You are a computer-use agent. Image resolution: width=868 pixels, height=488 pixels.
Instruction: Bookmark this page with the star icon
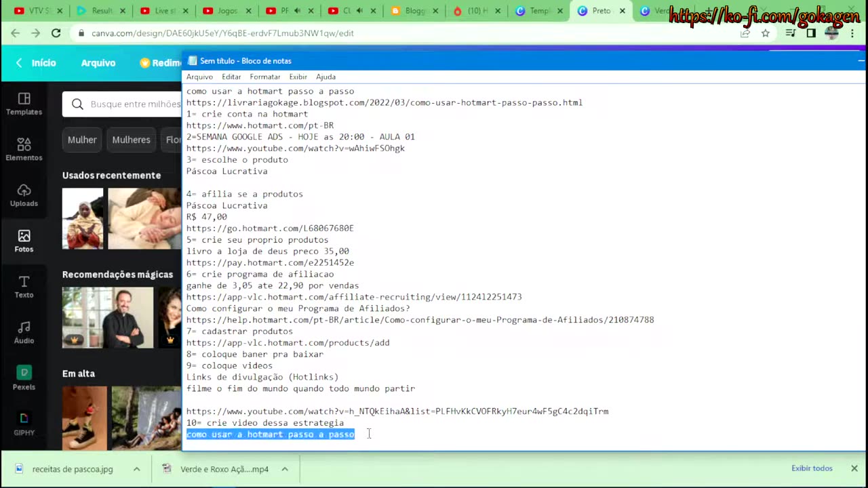click(766, 33)
